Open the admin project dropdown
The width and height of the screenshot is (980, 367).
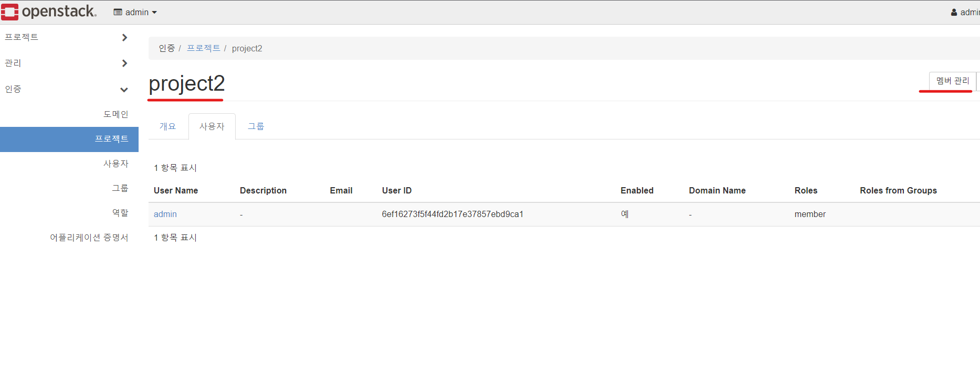coord(135,12)
